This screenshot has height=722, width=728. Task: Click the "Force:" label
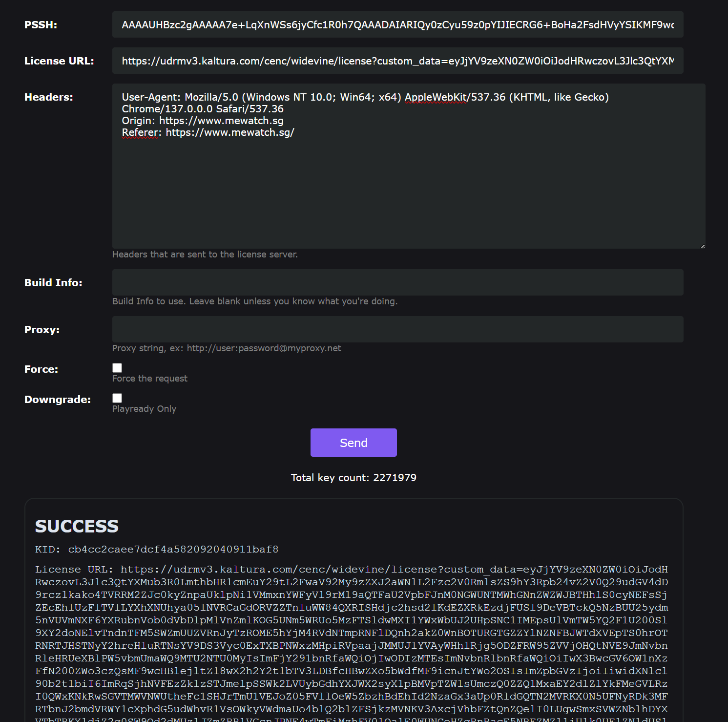tap(41, 369)
